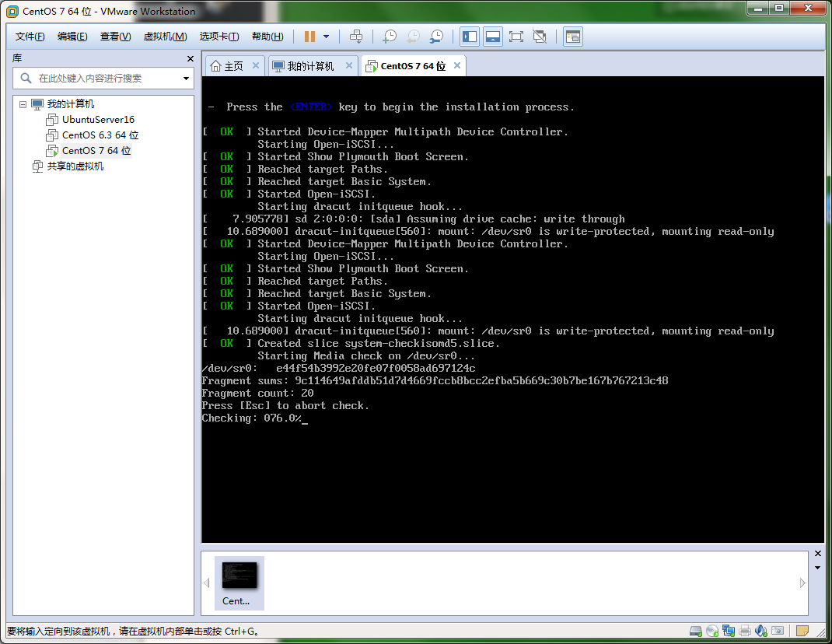This screenshot has height=644, width=832.
Task: Open thumbnail bar options dropdown arrow
Action: (x=818, y=568)
